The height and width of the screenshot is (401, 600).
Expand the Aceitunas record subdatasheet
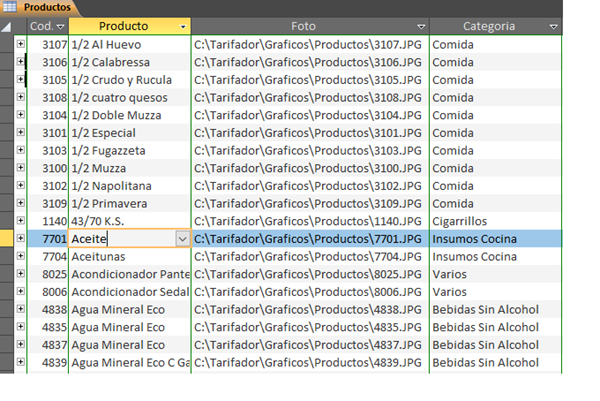coord(21,256)
